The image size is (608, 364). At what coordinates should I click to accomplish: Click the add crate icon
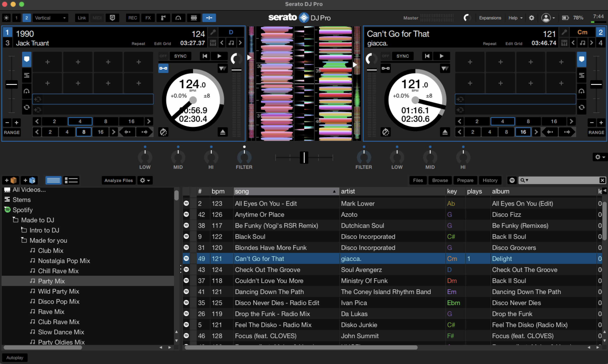10,180
